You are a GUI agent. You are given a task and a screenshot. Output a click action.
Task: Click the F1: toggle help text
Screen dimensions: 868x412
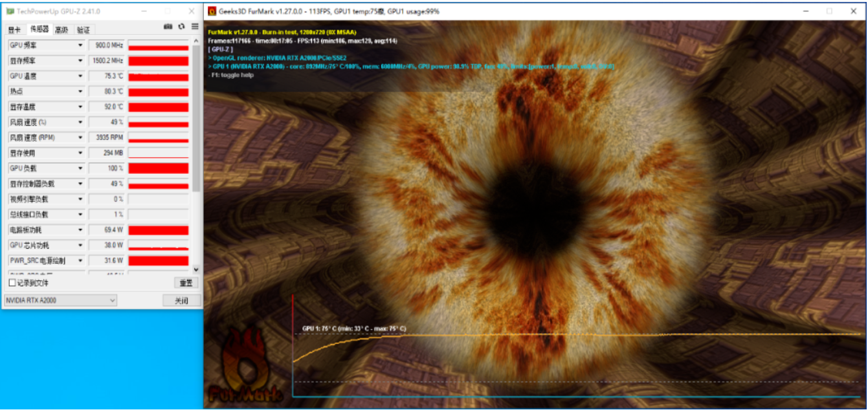[231, 75]
